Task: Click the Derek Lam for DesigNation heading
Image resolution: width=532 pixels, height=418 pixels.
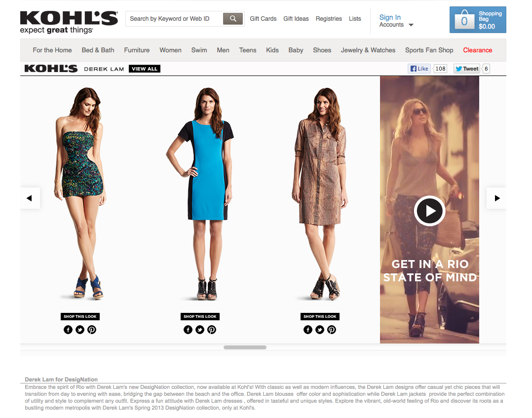Action: 61,380
